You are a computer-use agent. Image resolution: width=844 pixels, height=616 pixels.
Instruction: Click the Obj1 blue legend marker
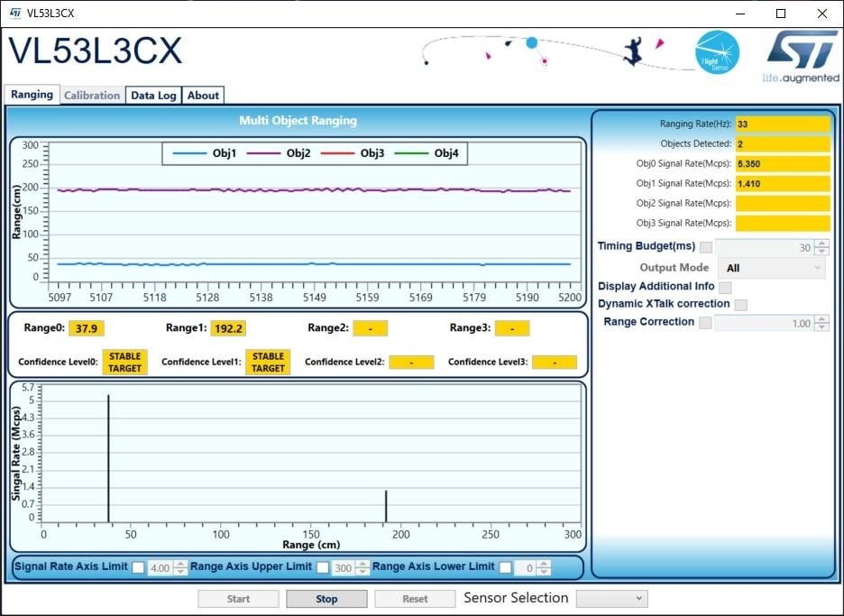pyautogui.click(x=188, y=154)
